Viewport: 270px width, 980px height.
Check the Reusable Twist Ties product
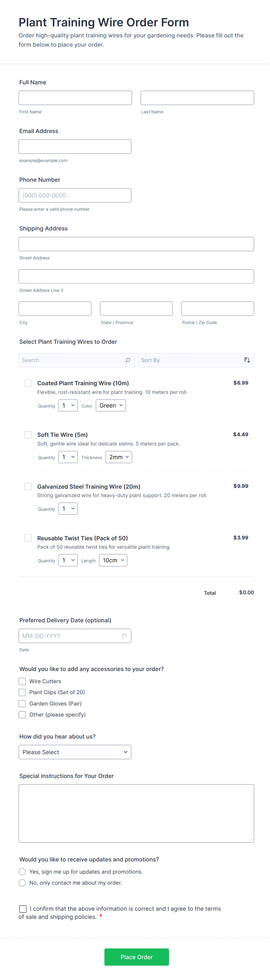[x=28, y=538]
